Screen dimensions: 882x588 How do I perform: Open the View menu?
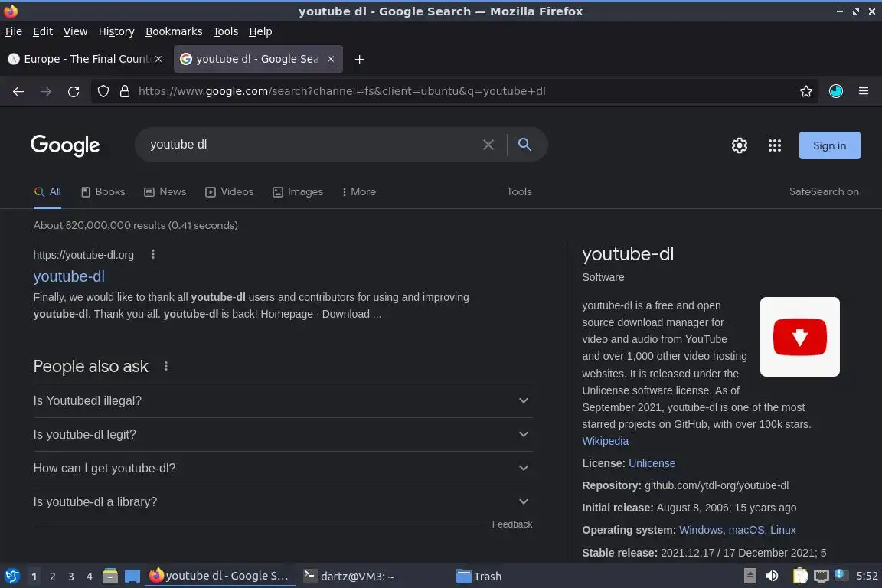pos(75,31)
